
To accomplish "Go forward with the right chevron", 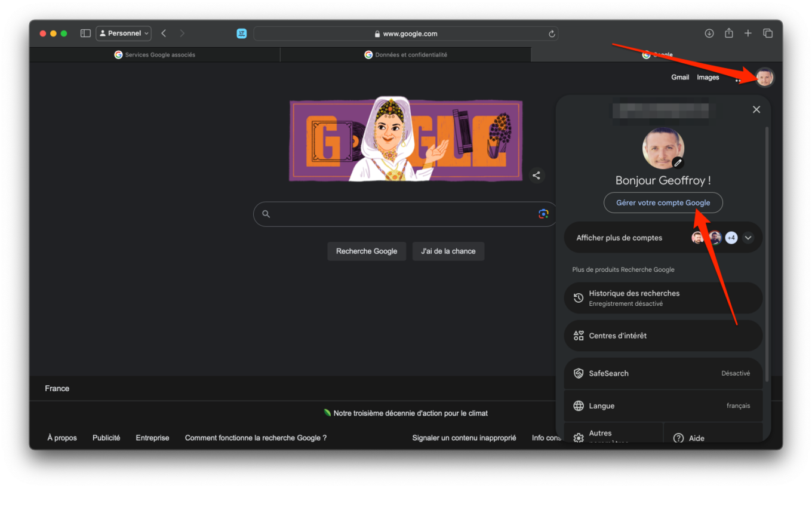I will [x=182, y=33].
